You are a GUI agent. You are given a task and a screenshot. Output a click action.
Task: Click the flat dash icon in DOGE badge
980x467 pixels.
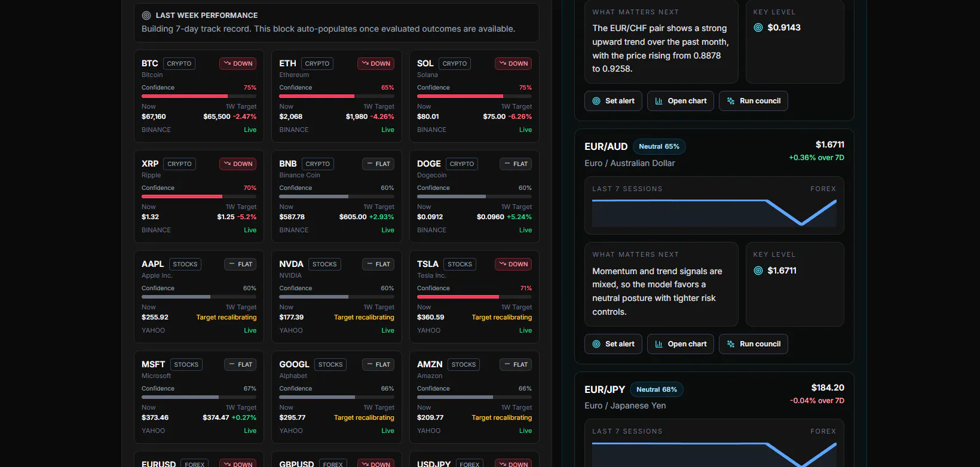click(x=507, y=164)
